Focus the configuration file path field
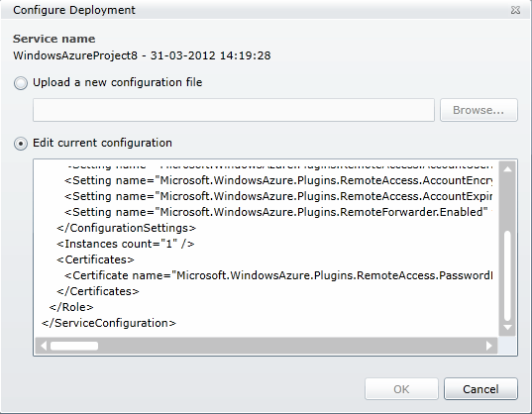This screenshot has width=532, height=414. pyautogui.click(x=234, y=110)
